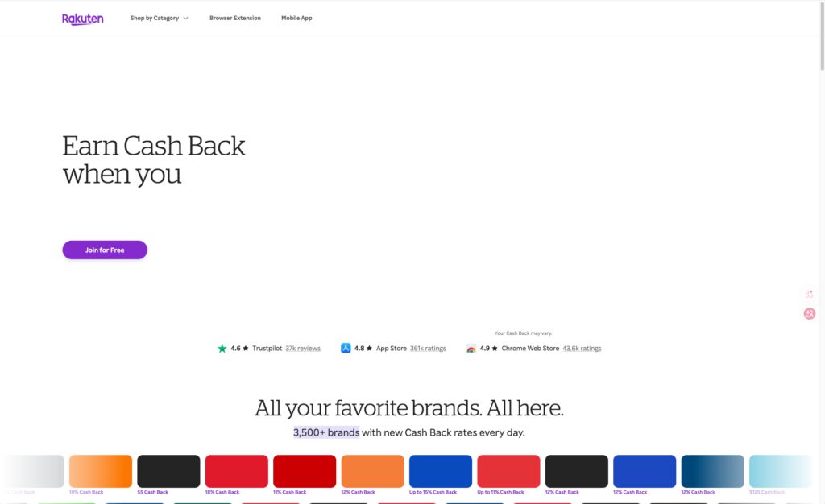Select the orange 19% Cash Back brand card
The height and width of the screenshot is (504, 825).
click(101, 472)
